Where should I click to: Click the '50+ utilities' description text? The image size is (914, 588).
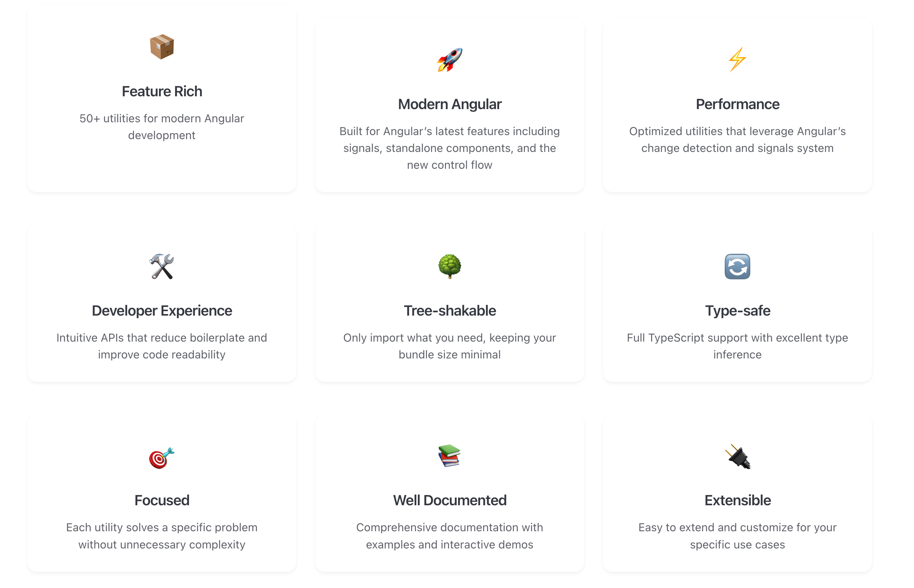click(x=161, y=127)
